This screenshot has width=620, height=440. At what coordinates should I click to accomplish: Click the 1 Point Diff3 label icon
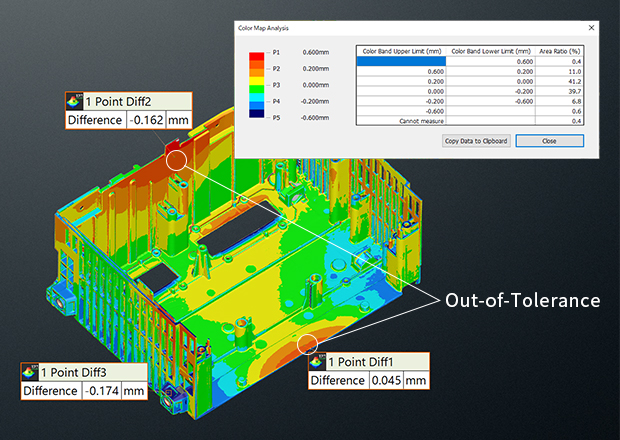[31, 371]
